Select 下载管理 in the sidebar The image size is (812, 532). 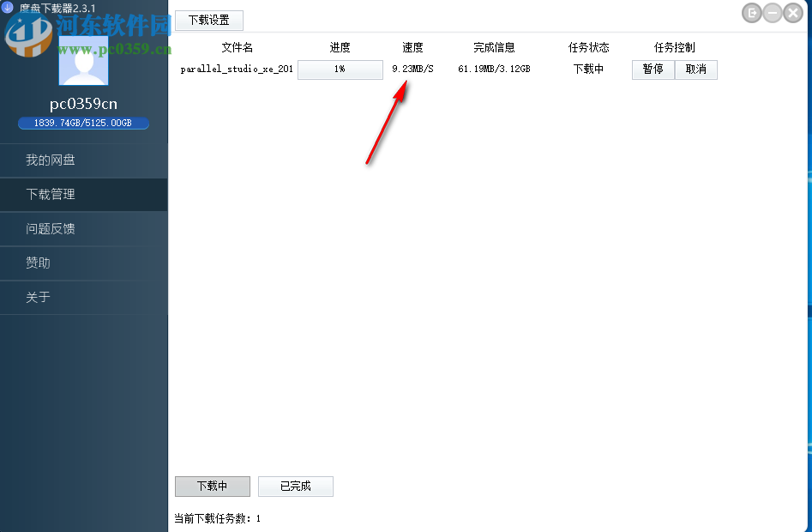[51, 194]
